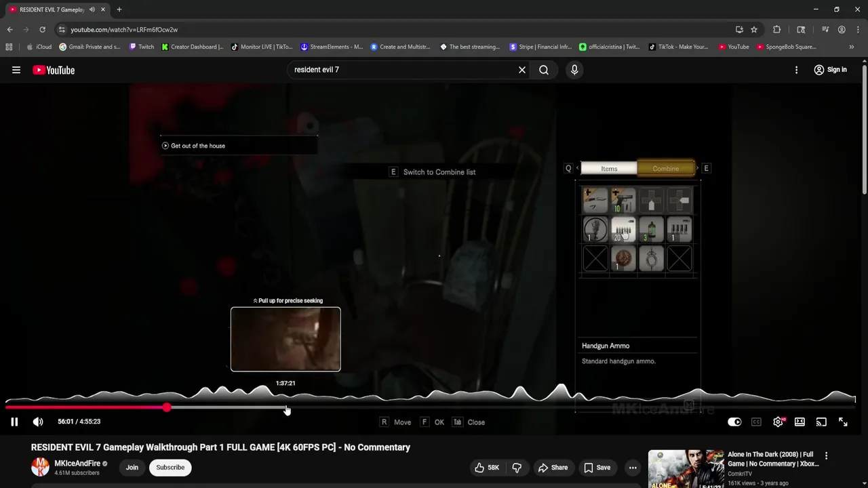Open the Stripe Financial bookmark

pos(540,47)
